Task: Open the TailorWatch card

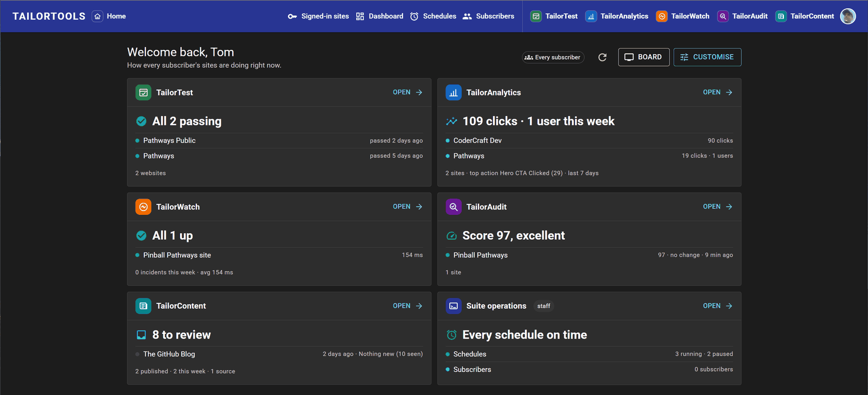Action: [x=407, y=207]
